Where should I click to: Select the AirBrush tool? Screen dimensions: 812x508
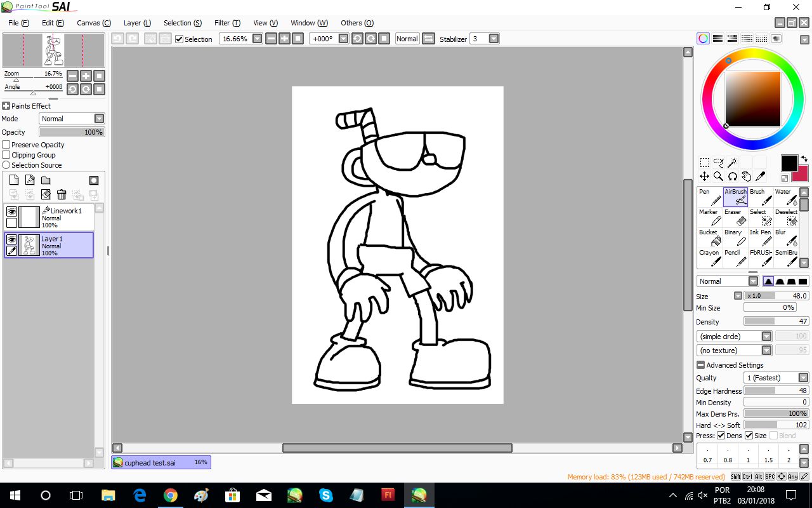[735, 197]
